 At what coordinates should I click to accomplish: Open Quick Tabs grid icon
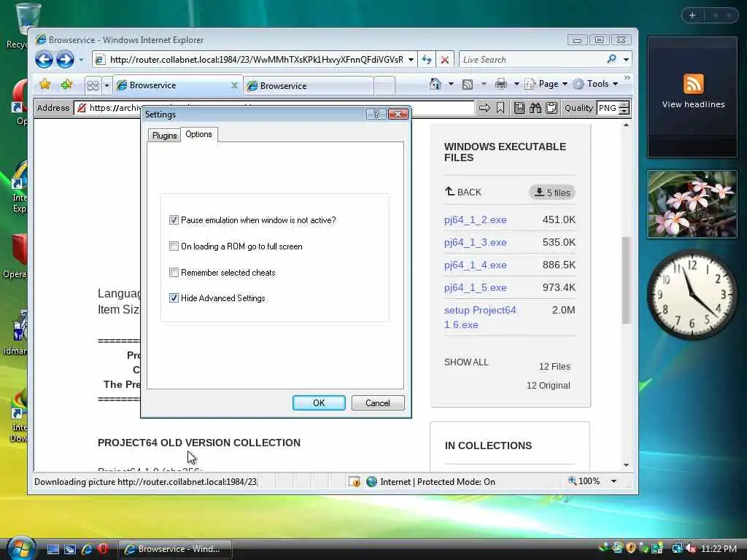click(93, 86)
